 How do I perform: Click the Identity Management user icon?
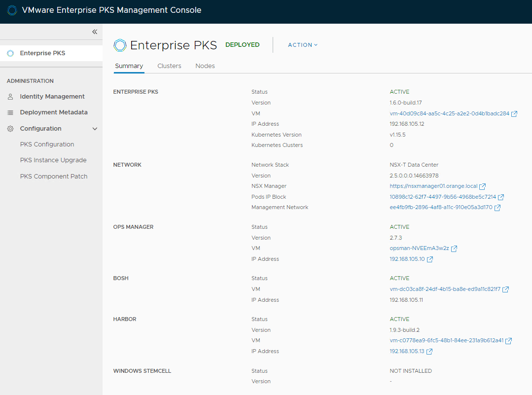click(10, 97)
